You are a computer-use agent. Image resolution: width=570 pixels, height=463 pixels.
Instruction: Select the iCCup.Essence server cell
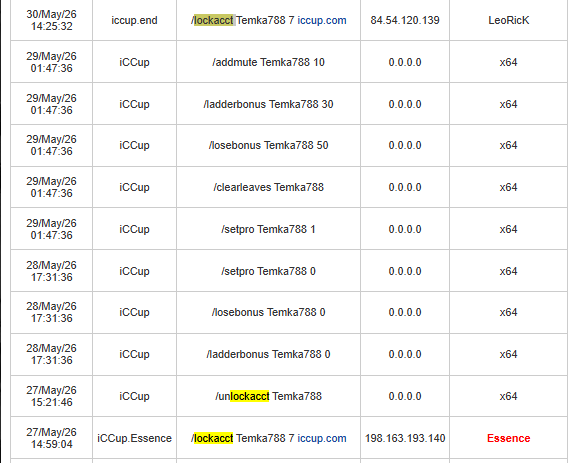[134, 438]
